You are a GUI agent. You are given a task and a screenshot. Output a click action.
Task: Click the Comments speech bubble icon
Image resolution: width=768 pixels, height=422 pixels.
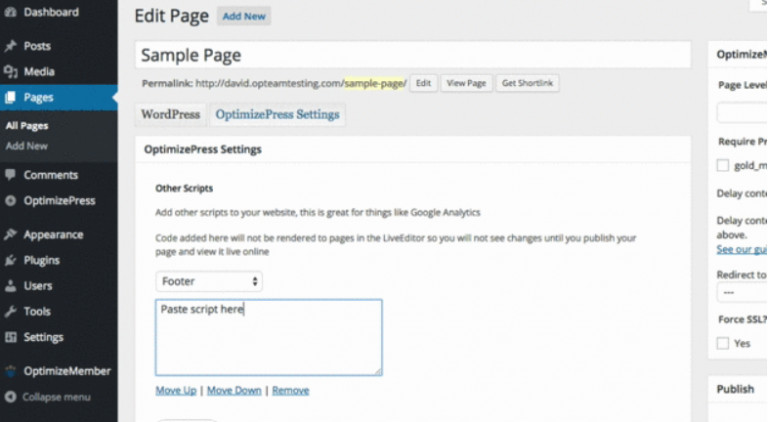click(x=10, y=175)
